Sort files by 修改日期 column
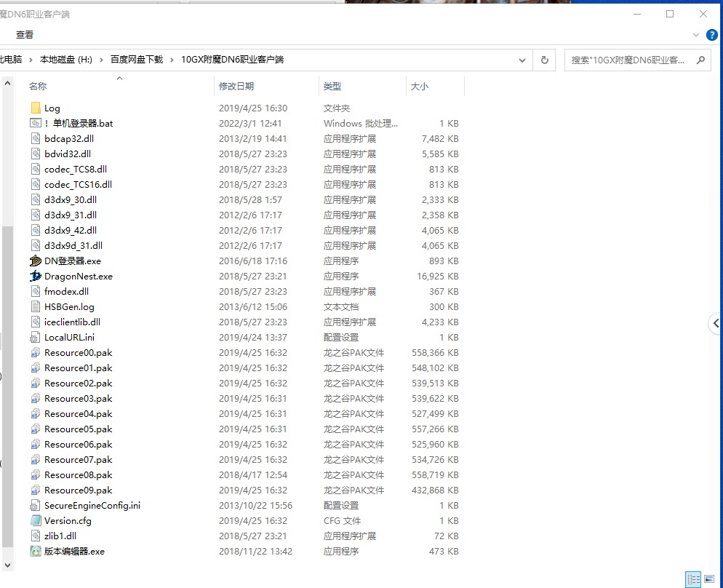 [236, 87]
